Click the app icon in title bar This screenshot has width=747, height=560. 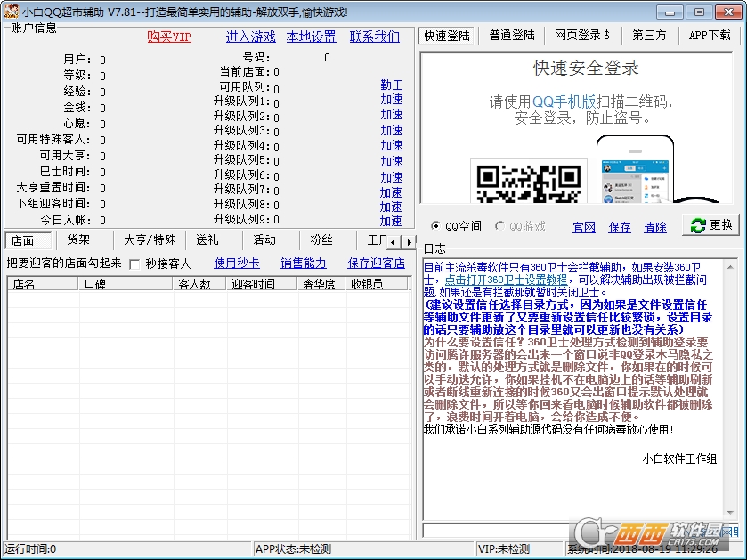click(12, 12)
